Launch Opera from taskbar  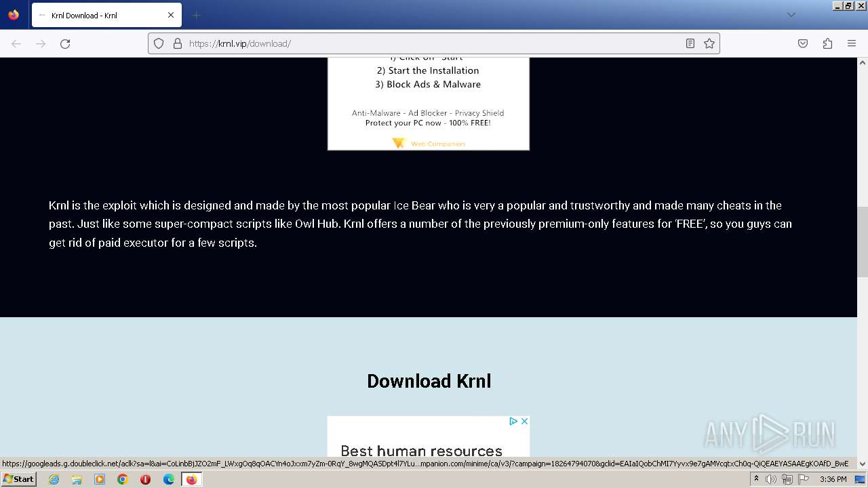click(x=145, y=479)
